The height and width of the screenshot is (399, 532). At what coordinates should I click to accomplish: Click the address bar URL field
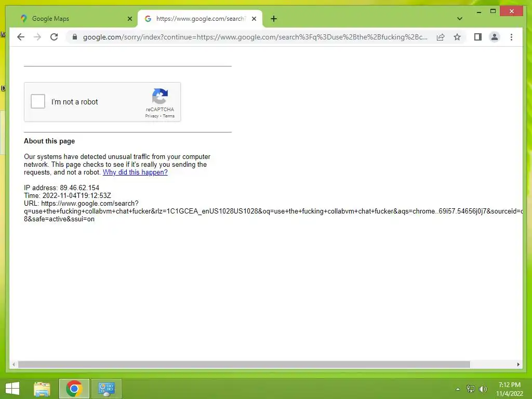pyautogui.click(x=255, y=37)
